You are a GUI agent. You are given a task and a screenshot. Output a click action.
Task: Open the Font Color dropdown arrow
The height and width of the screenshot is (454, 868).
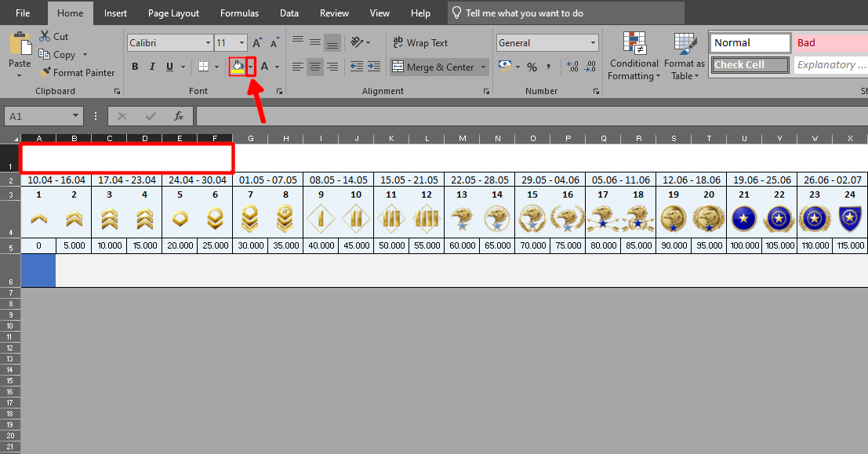(x=278, y=67)
